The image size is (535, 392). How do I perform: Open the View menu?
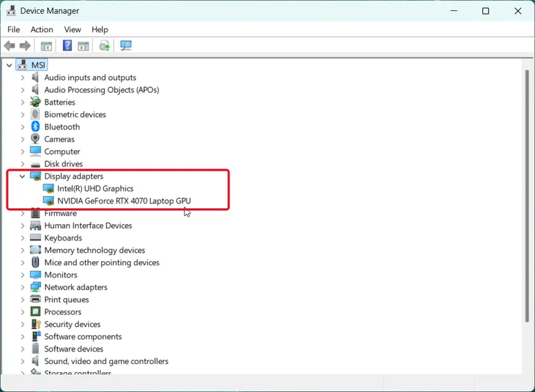72,29
